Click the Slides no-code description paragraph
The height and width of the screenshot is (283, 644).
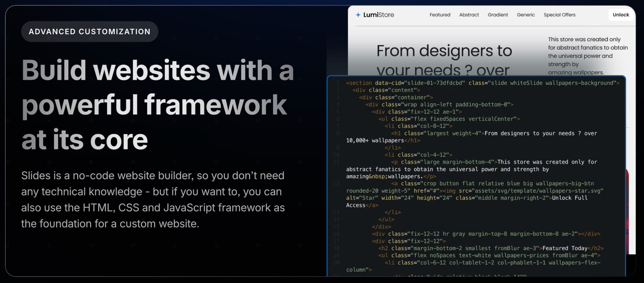[x=153, y=199]
